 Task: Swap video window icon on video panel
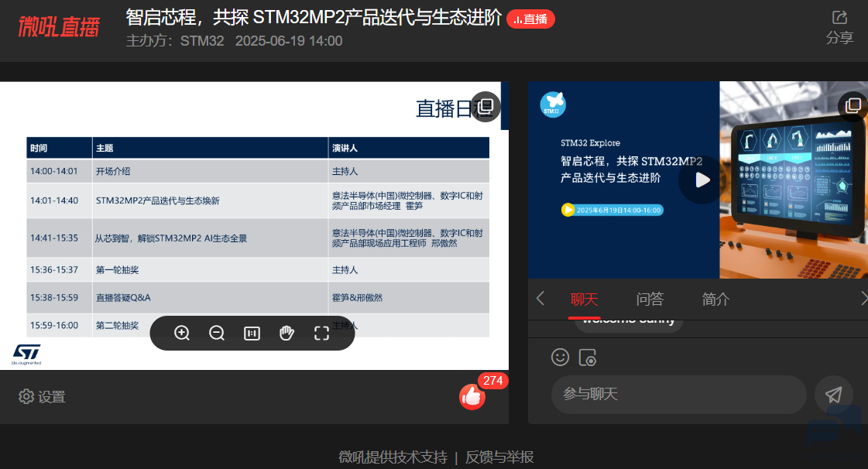click(x=853, y=105)
